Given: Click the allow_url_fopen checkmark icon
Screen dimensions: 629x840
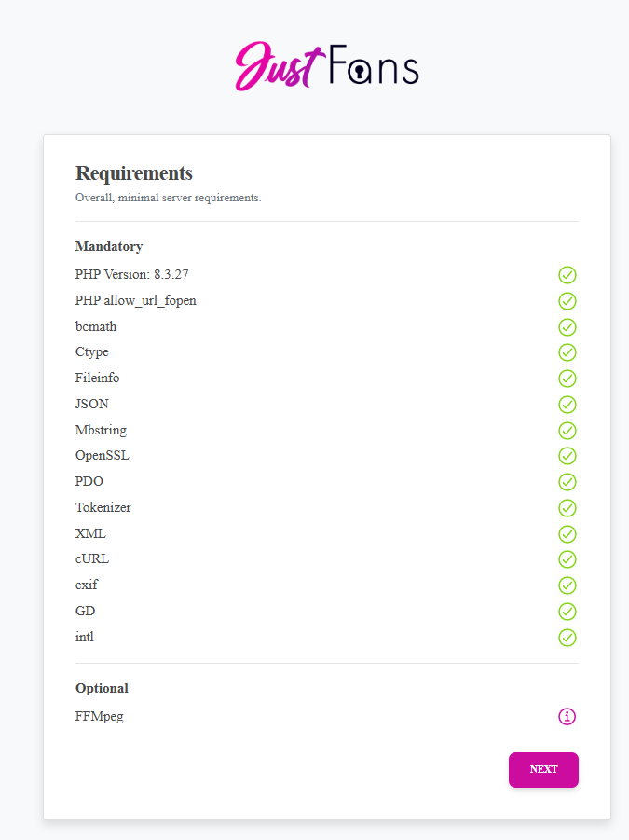Looking at the screenshot, I should 567,301.
